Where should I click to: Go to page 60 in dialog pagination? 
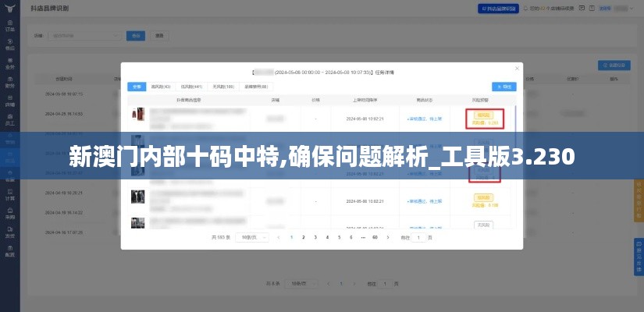click(375, 237)
